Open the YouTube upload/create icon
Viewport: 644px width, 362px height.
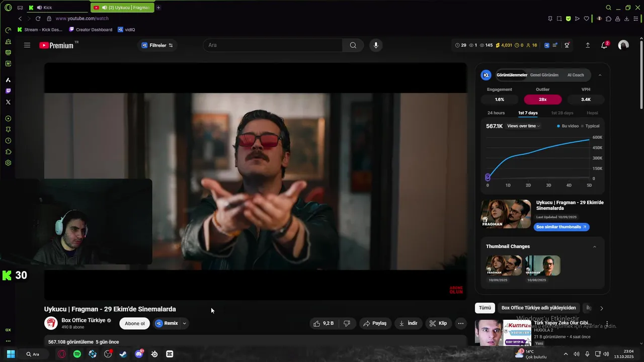(588, 45)
